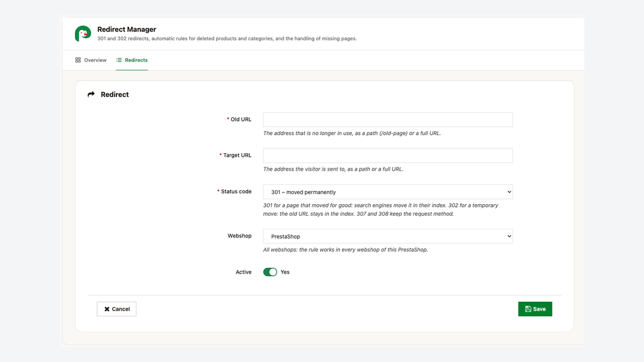This screenshot has height=362, width=644.
Task: Click the 'All webshops' hint text
Action: tap(345, 250)
